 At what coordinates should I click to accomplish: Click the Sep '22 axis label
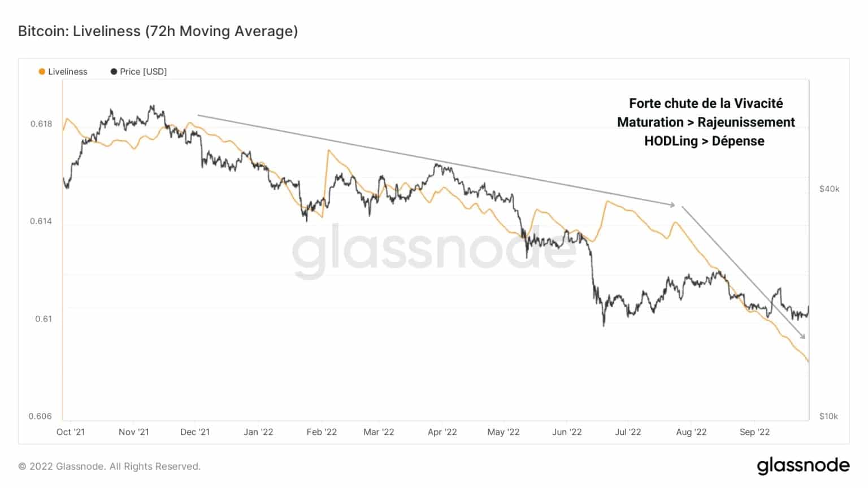(x=754, y=432)
